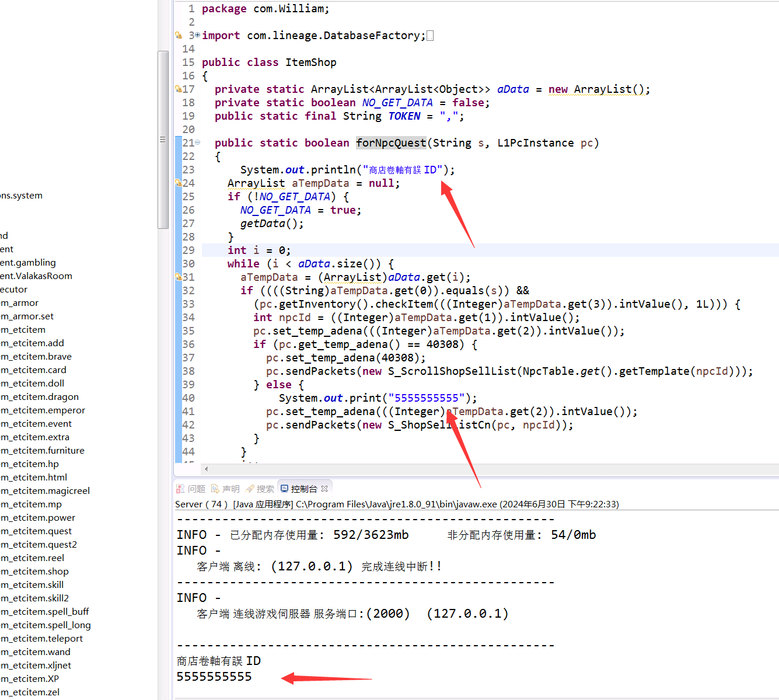Select m_etcitem.xljnet package

36,666
